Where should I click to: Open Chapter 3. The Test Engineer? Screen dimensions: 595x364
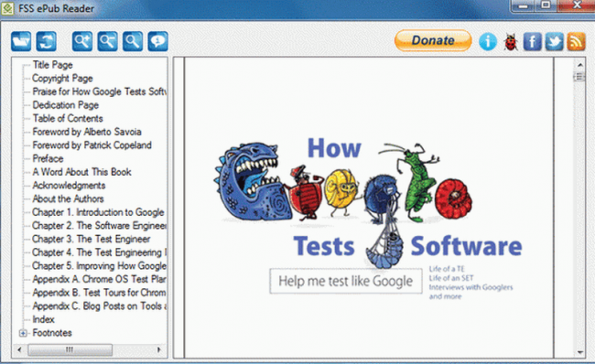coord(91,239)
